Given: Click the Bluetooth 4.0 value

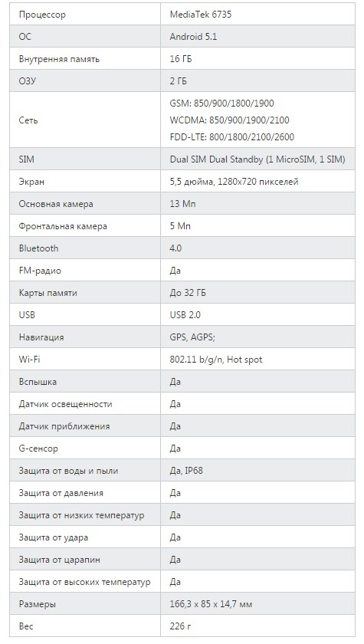Looking at the screenshot, I should (175, 248).
